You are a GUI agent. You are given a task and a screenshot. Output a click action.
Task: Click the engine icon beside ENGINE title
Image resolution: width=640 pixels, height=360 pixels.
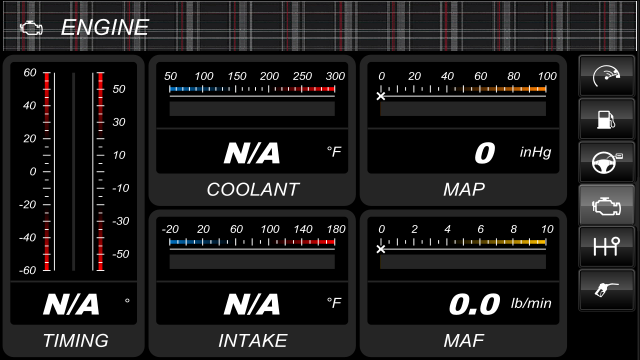coord(31,28)
